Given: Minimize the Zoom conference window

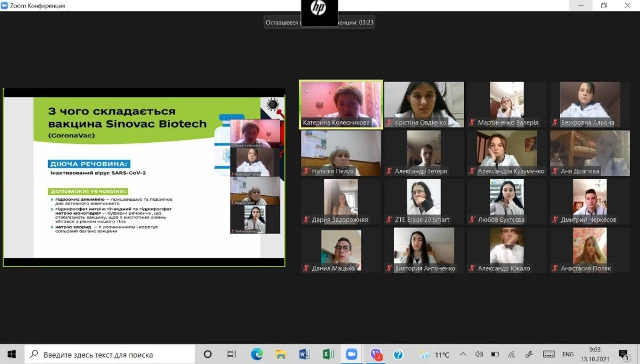Looking at the screenshot, I should (581, 6).
